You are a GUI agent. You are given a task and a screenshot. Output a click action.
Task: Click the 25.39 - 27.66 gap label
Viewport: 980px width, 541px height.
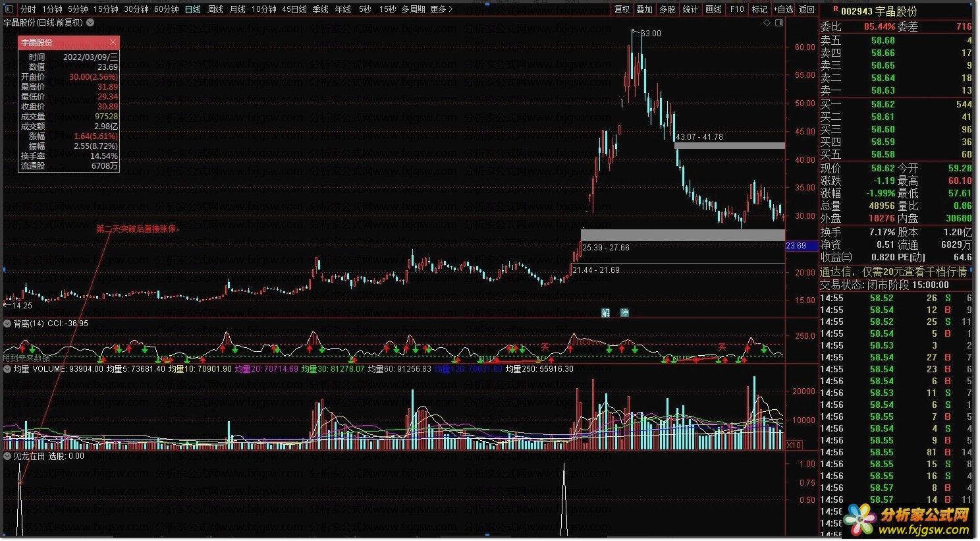tap(606, 248)
